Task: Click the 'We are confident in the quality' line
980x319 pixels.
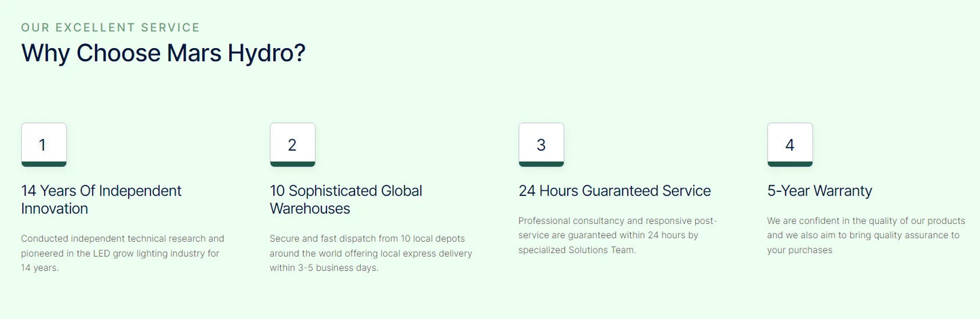Action: (865, 221)
